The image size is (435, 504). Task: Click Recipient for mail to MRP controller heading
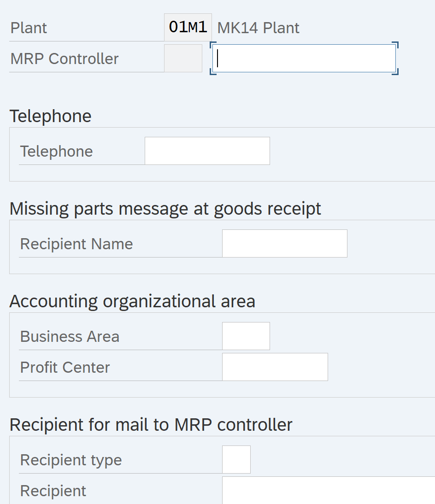(151, 425)
